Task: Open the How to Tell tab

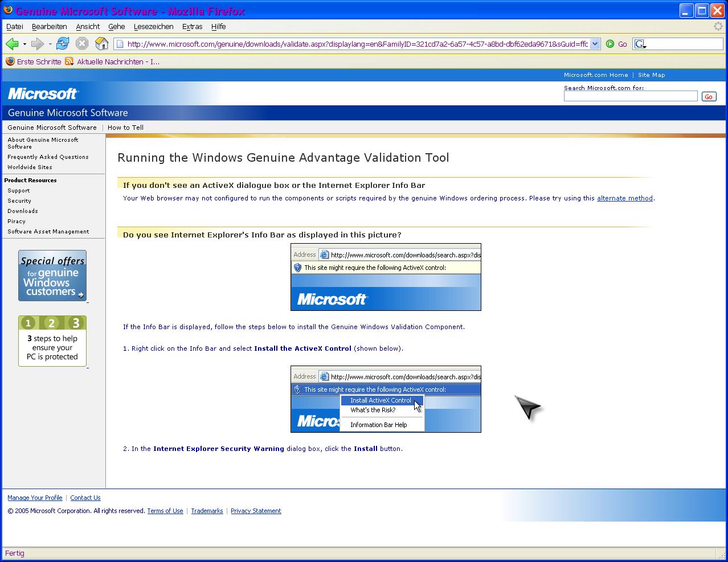Action: coord(125,128)
